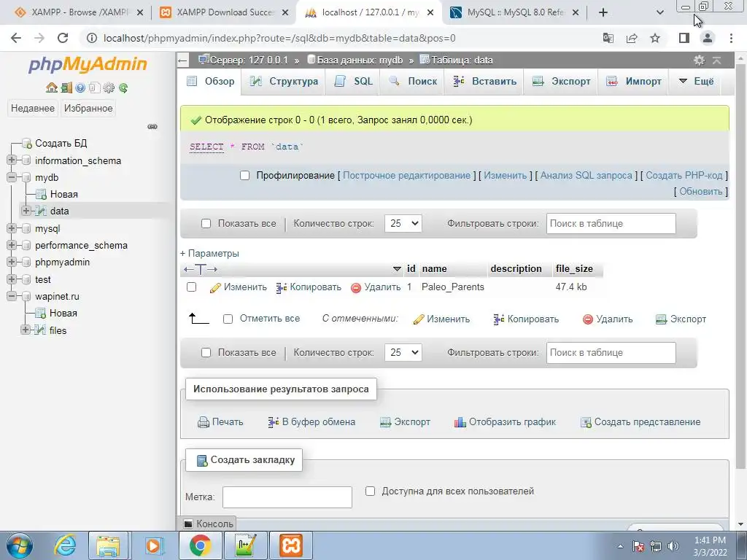Expand the Параметры options section
Viewport: 747px width, 560px height.
pyautogui.click(x=209, y=253)
